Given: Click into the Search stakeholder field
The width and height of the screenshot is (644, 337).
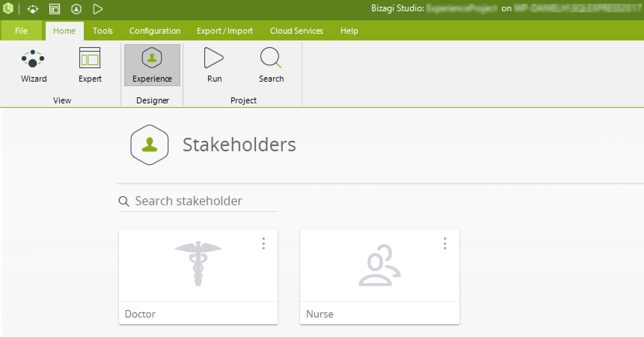Looking at the screenshot, I should [x=198, y=201].
